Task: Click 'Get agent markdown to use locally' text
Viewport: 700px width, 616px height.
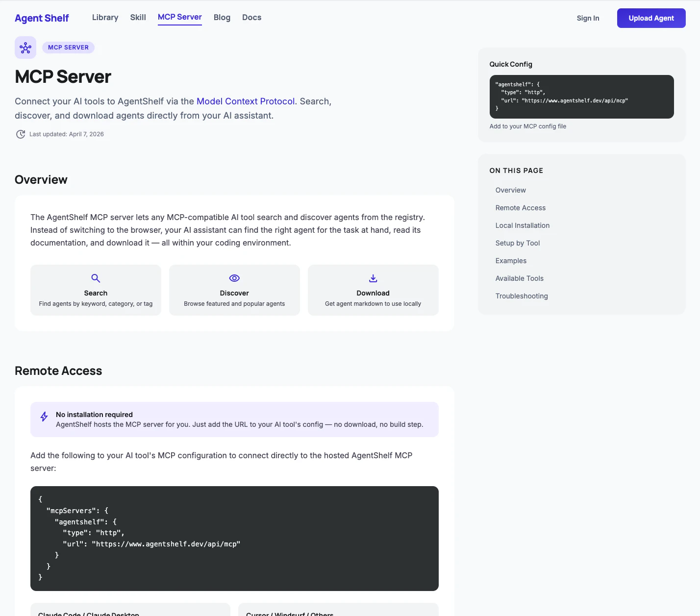Action: tap(373, 304)
